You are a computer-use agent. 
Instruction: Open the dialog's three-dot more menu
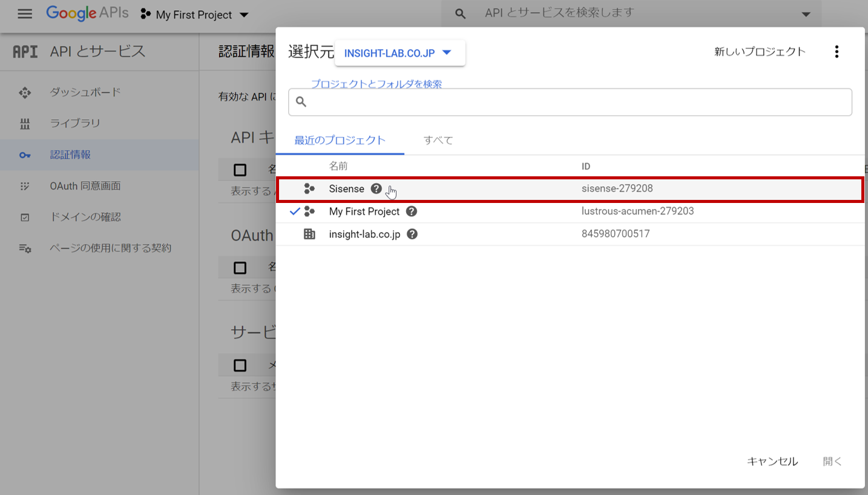pyautogui.click(x=837, y=51)
